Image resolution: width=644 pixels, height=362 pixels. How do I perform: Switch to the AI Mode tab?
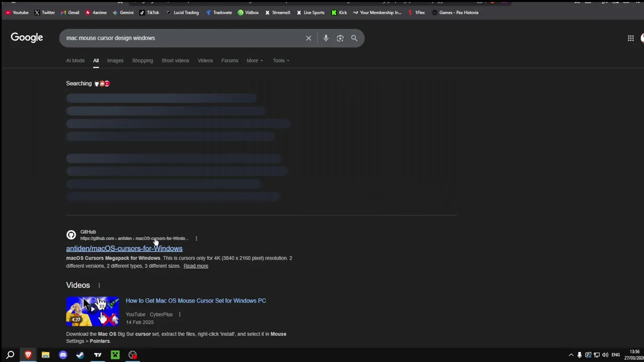(75, 60)
